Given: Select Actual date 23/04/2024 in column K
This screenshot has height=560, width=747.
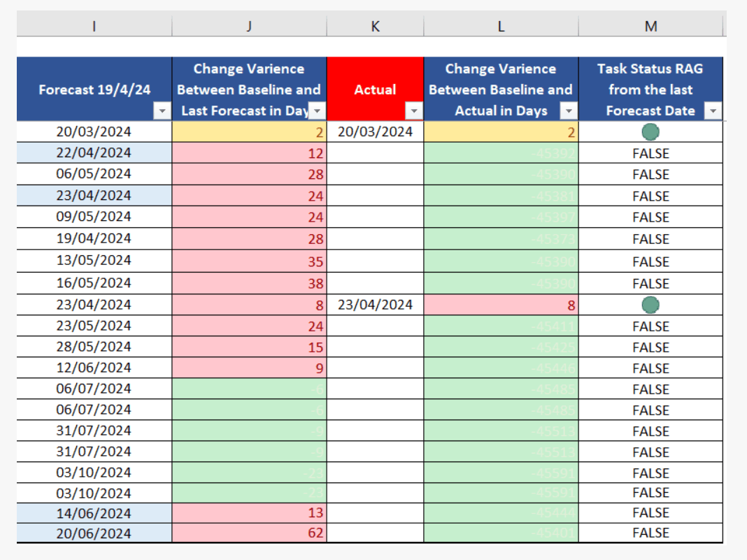Looking at the screenshot, I should [x=376, y=305].
